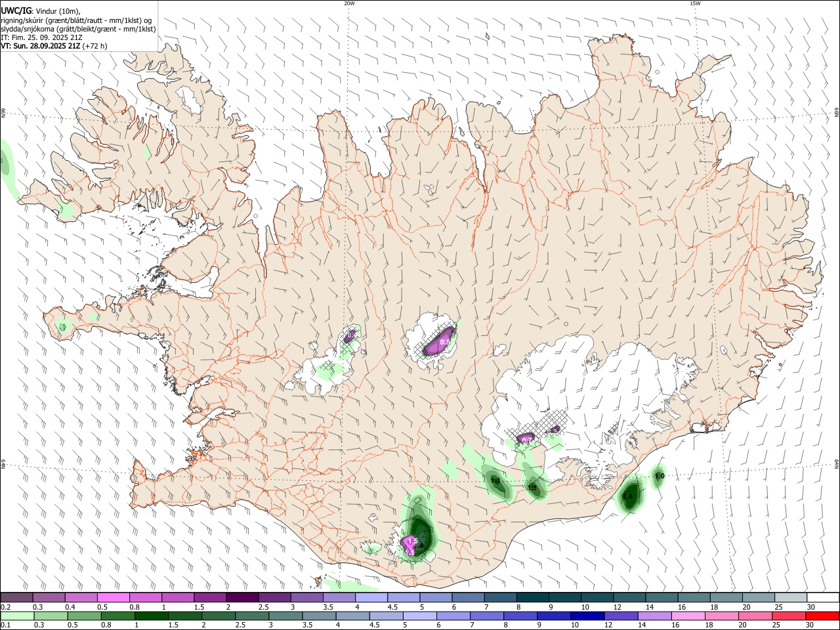Viewport: 840px width, 630px height.
Task: Select the darkest purple 2 swatch in snow legend
Action: pyautogui.click(x=241, y=597)
